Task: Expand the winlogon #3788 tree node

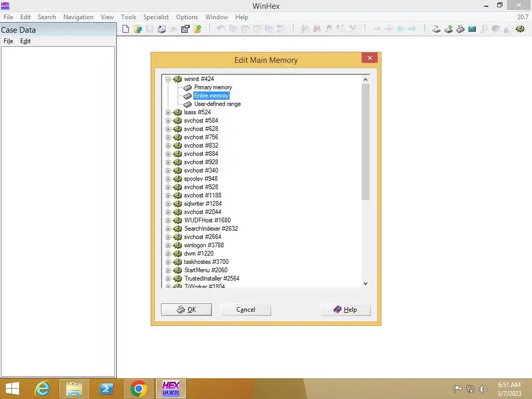Action: (168, 245)
